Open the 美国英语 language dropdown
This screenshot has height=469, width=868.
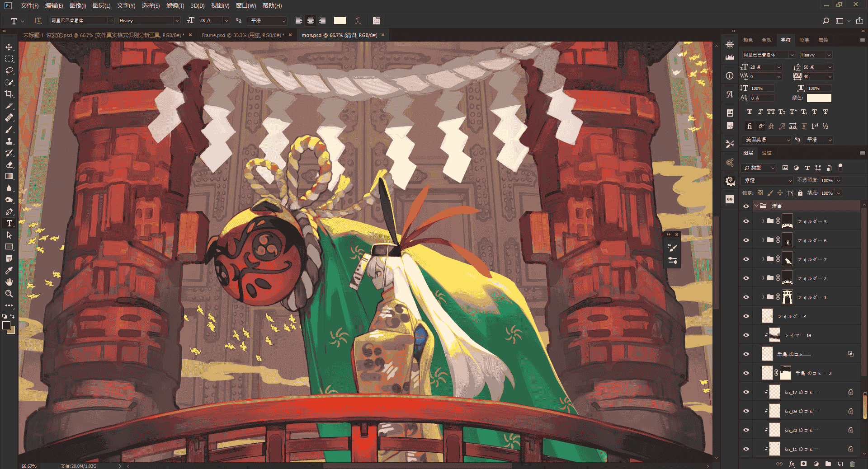pos(767,140)
